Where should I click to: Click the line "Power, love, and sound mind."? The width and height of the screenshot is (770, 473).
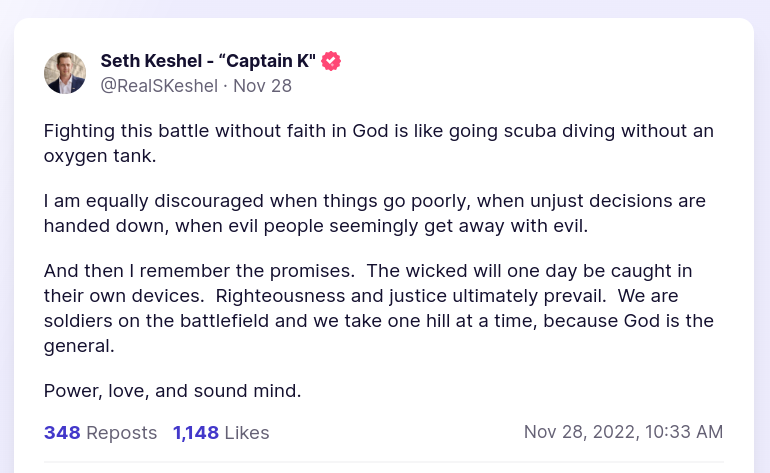[173, 390]
